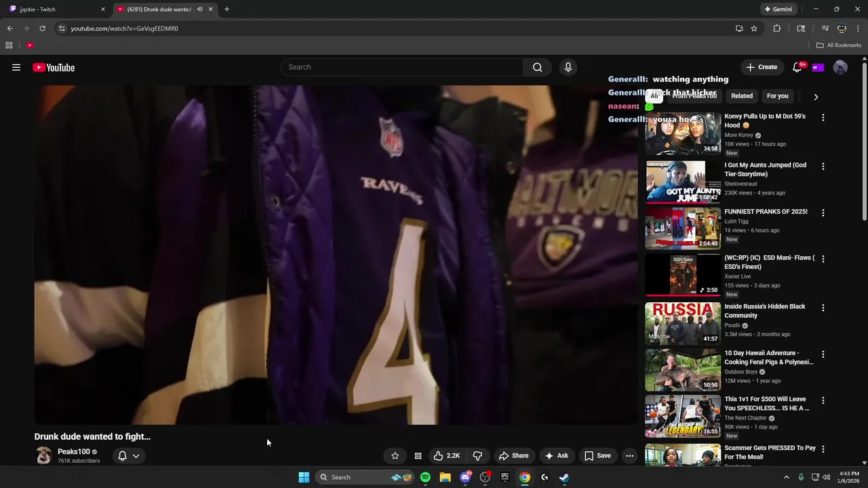
Task: Open options for I Got My Aunts Jumped
Action: click(x=823, y=166)
